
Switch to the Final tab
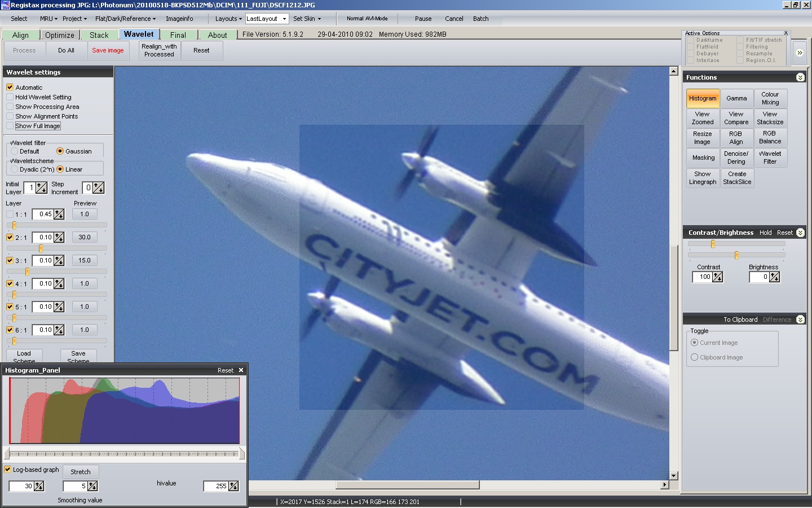point(178,35)
